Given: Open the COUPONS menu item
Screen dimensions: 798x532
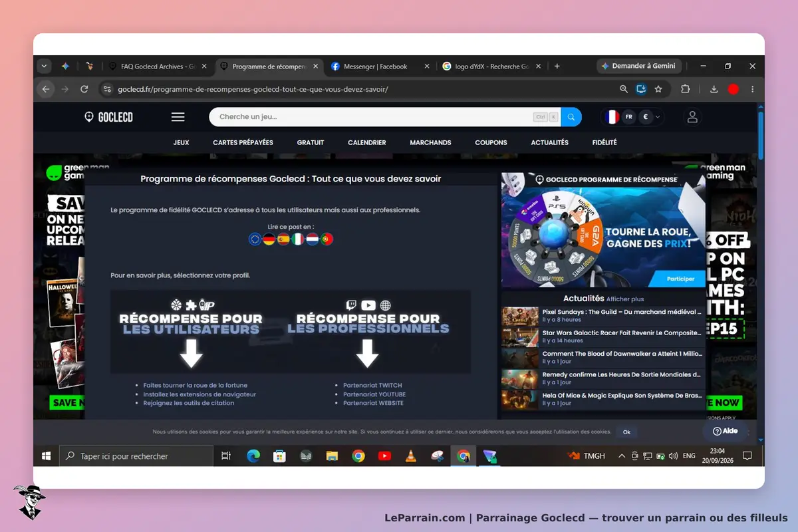Looking at the screenshot, I should click(491, 142).
